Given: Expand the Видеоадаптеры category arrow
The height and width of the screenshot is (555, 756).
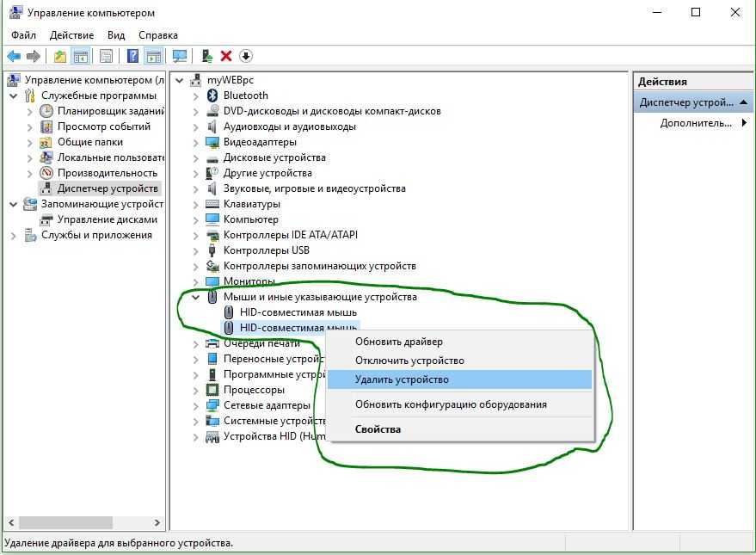Looking at the screenshot, I should (196, 142).
